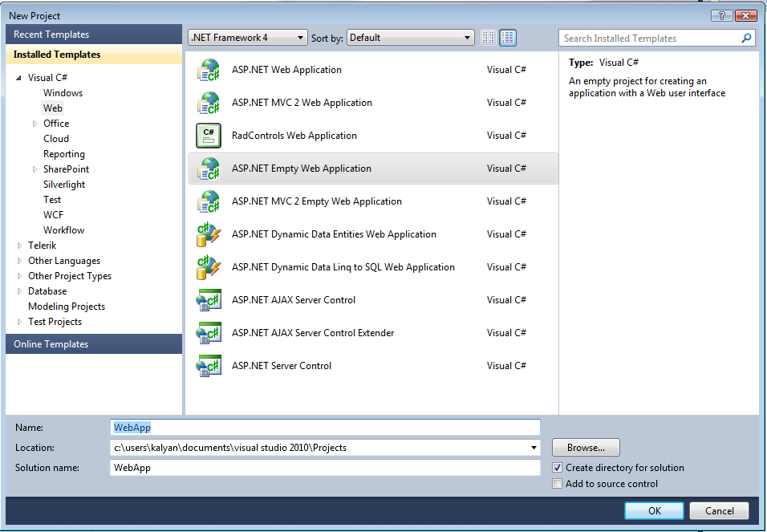
Task: Click the ASP.NET MVC 2 Empty Web Application icon
Action: 209,201
